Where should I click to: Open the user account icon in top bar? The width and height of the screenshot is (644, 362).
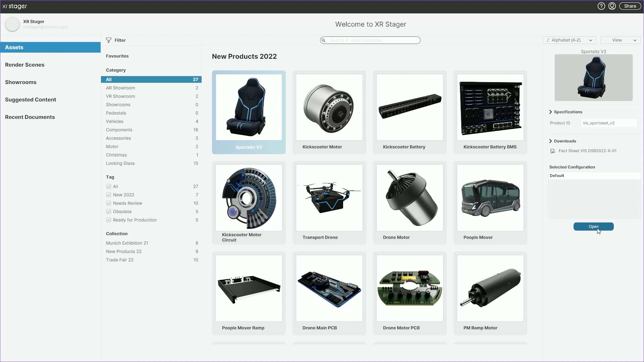click(x=612, y=6)
